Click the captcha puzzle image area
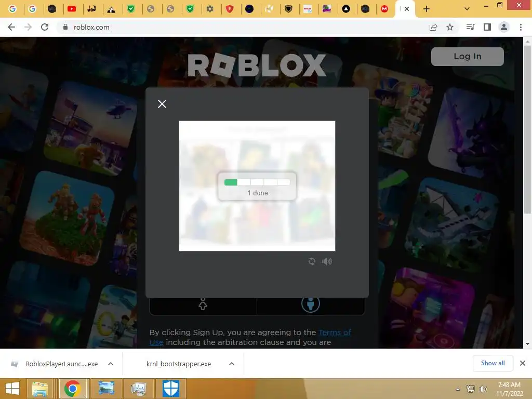Image resolution: width=532 pixels, height=399 pixels. [257, 186]
